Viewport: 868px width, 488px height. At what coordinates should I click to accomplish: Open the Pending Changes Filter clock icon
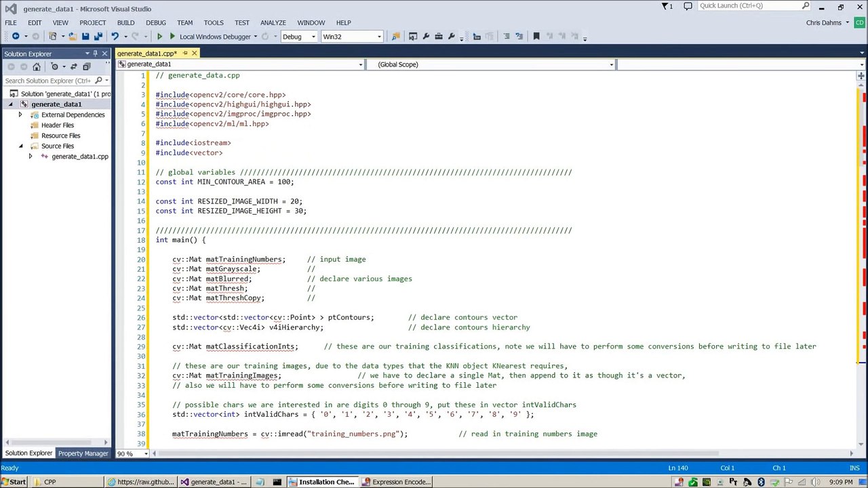click(x=54, y=66)
